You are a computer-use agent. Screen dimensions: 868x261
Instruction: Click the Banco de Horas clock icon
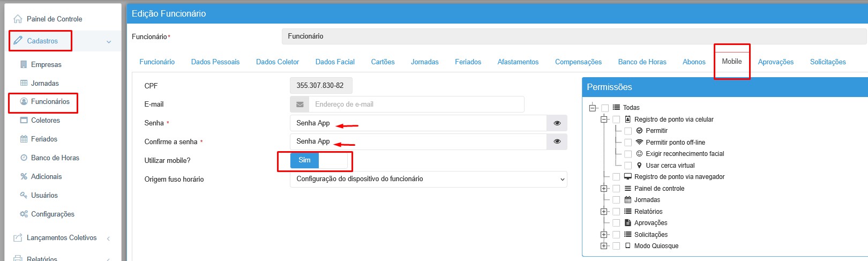pyautogui.click(x=24, y=158)
